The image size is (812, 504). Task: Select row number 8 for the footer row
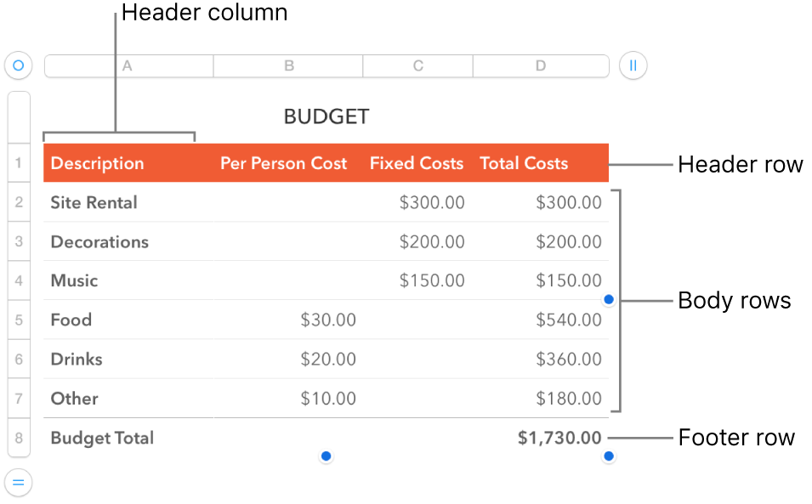pos(18,438)
